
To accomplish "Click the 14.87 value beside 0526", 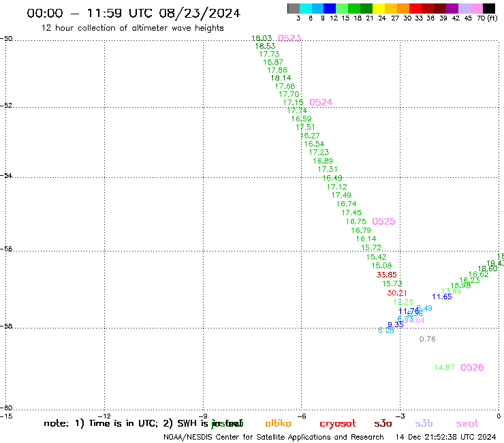I will pos(445,367).
